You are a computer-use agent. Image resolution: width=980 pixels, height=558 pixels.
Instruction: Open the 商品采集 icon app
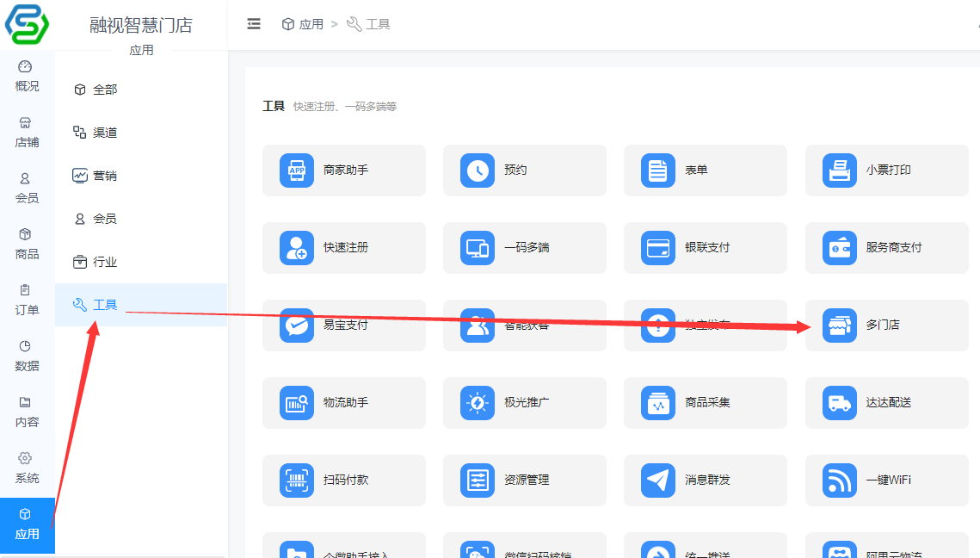(705, 403)
